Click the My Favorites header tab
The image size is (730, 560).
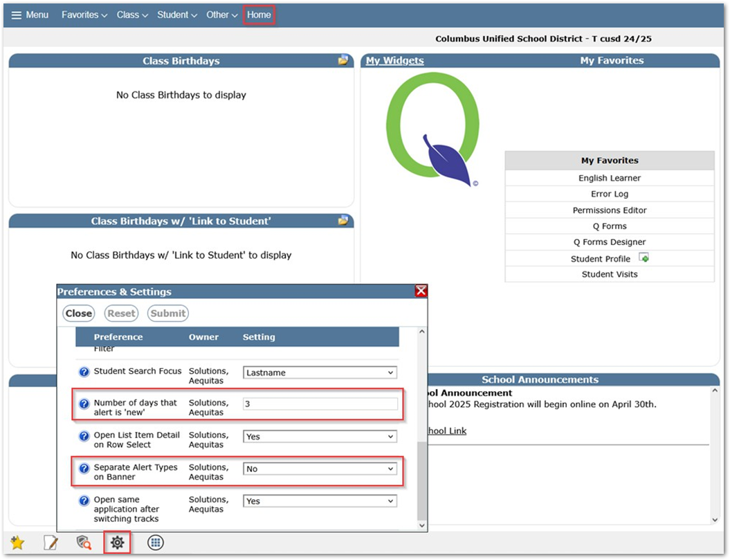pyautogui.click(x=611, y=60)
